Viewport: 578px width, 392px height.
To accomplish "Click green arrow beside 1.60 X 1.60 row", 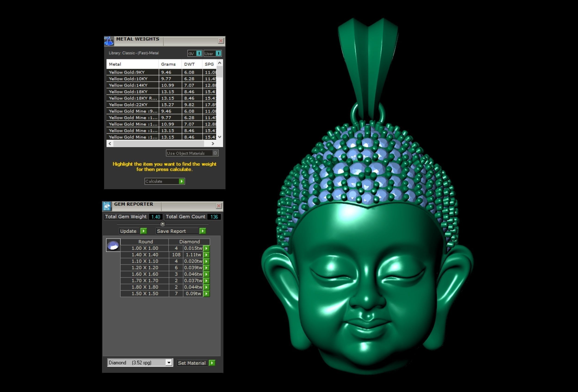I will (x=206, y=274).
